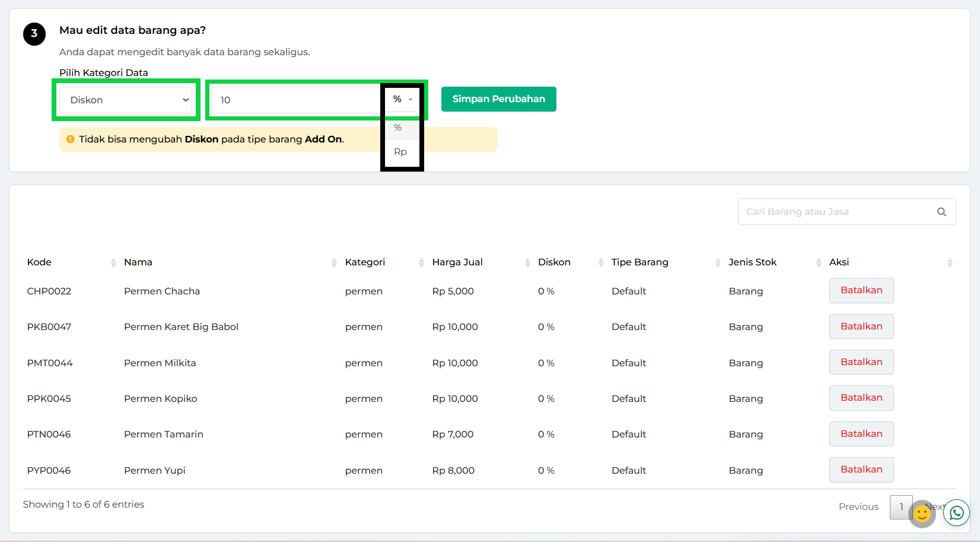980x542 pixels.
Task: Click code CHP0022 cell
Action: (49, 291)
